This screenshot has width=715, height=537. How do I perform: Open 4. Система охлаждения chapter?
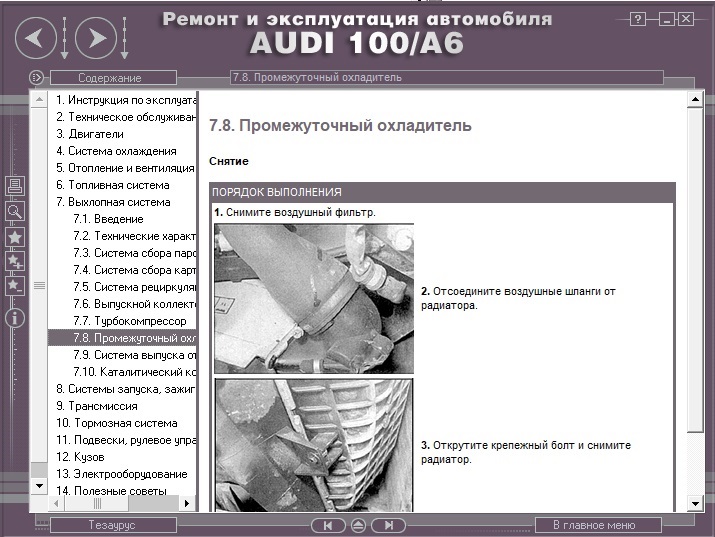(x=116, y=151)
